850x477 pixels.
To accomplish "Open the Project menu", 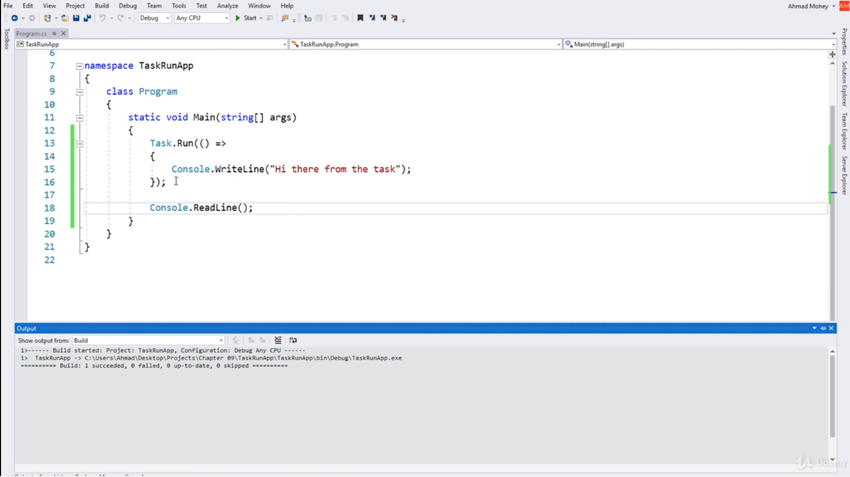I will [75, 5].
